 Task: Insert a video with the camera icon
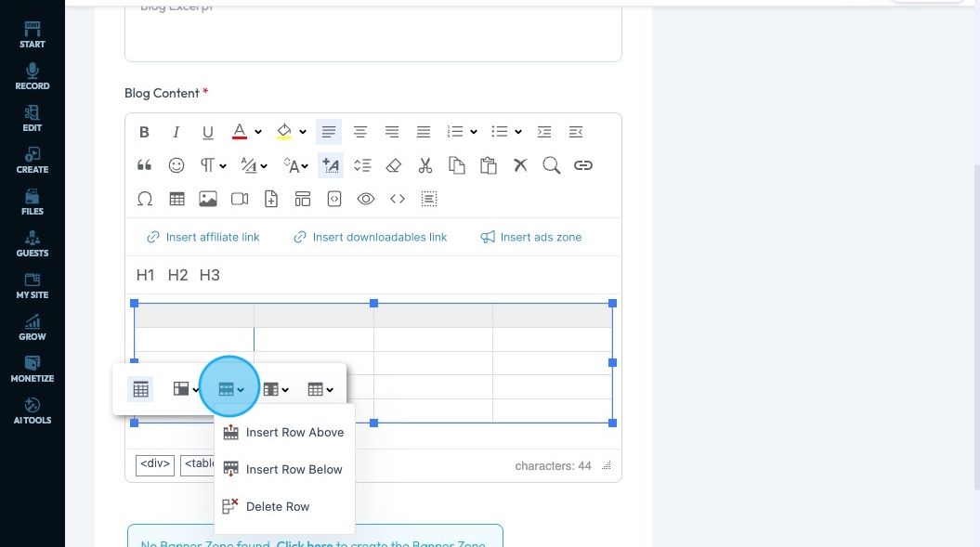point(240,199)
